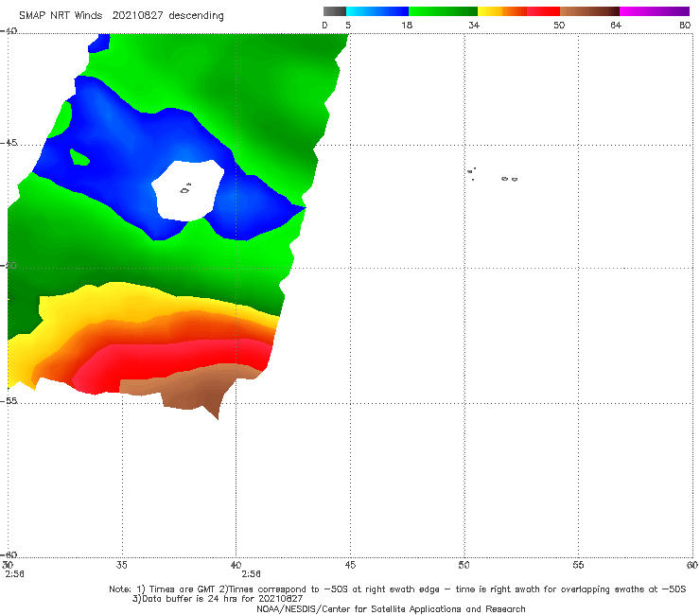This screenshot has height=615, width=700.
Task: Click the swath time "2:56" below longitude 30
Action: click(14, 574)
